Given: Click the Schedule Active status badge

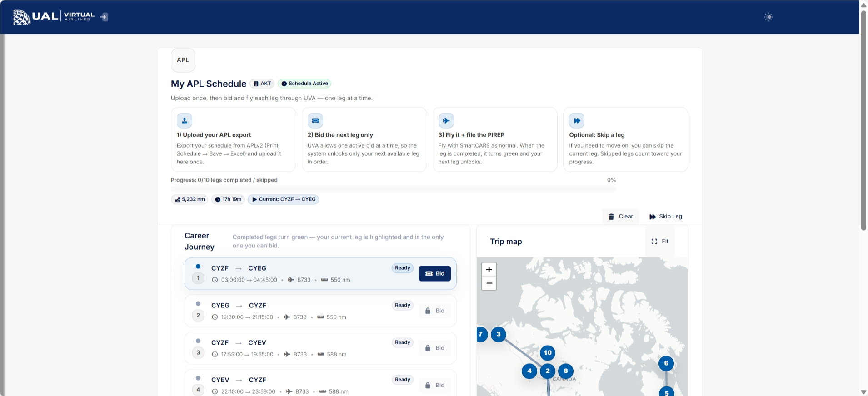Looking at the screenshot, I should coord(304,84).
